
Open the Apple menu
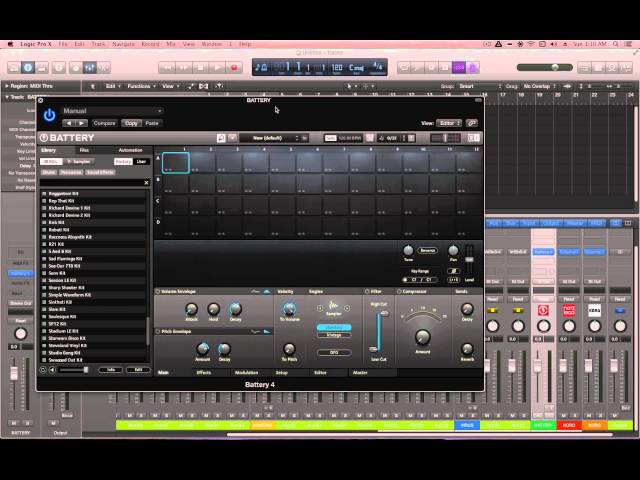(x=10, y=44)
